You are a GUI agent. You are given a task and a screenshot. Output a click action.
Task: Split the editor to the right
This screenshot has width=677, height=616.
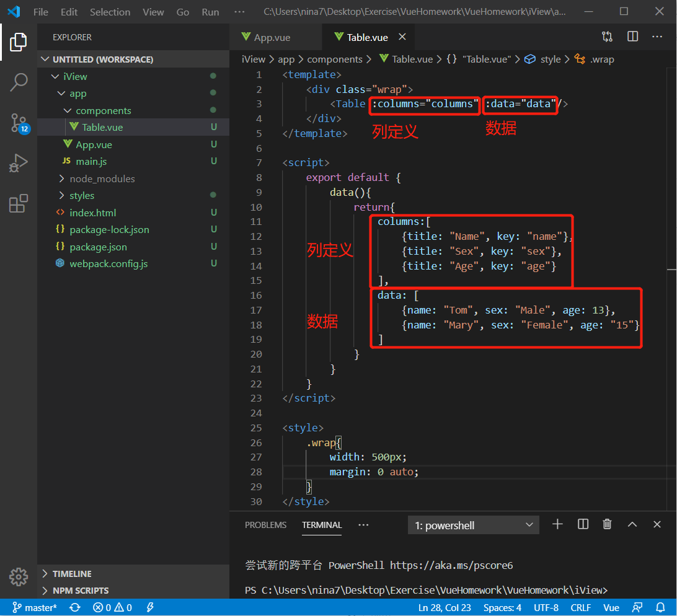tap(632, 37)
